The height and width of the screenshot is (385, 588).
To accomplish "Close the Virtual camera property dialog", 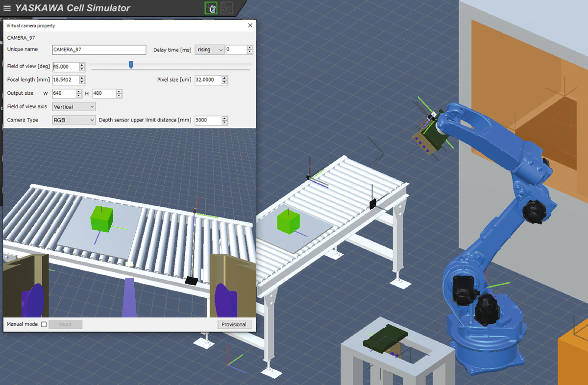I will [x=250, y=25].
